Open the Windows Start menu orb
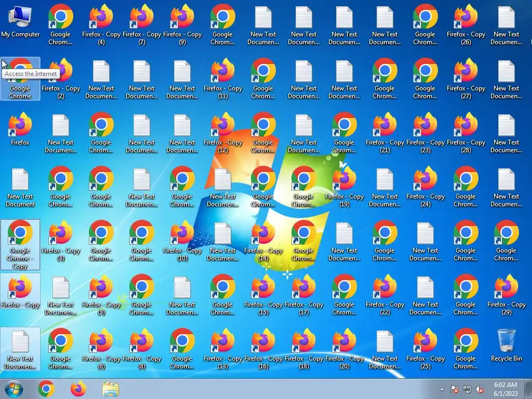Viewport: 532px width, 399px height. [x=14, y=389]
